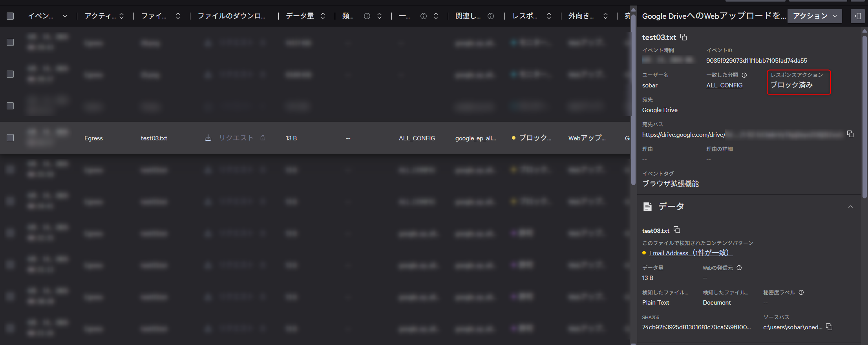Viewport: 868px width, 345px height.
Task: Select the google_ep_all cell
Action: [475, 138]
